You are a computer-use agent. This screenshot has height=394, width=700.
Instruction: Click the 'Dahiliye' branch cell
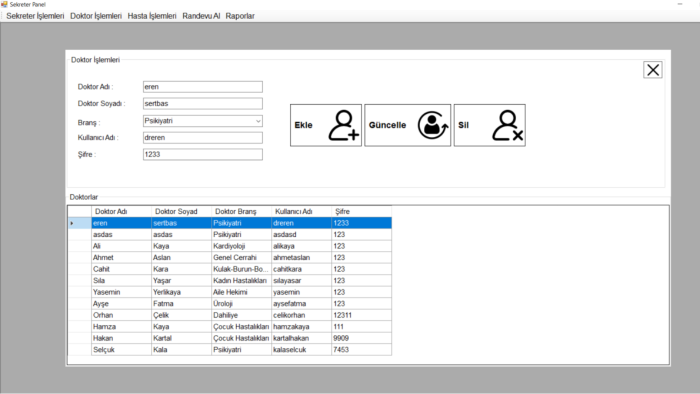pos(241,315)
